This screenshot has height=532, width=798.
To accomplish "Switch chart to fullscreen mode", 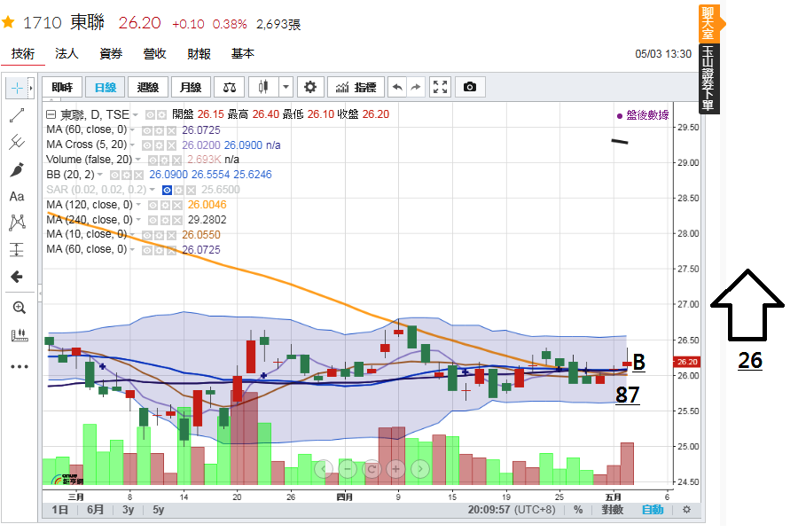I will (x=440, y=87).
